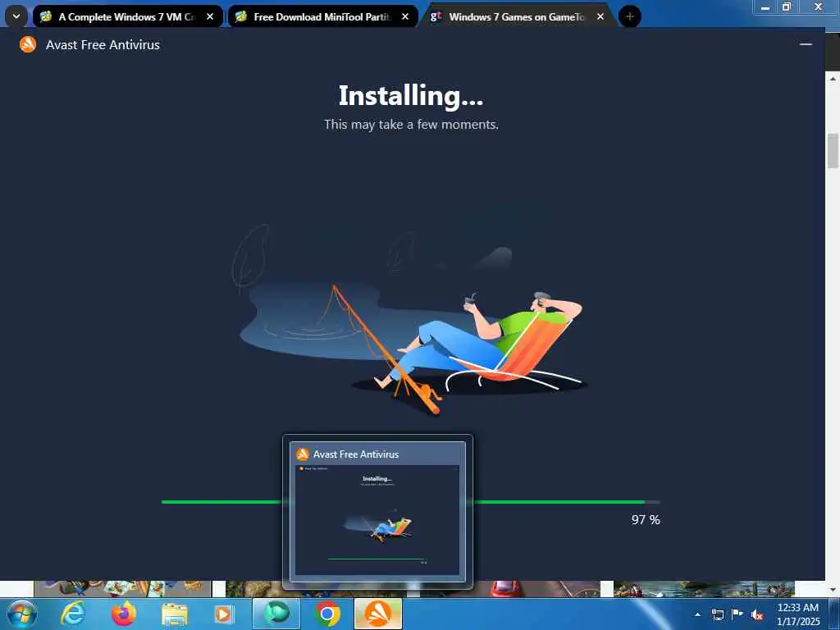Show hidden system tray icons arrow
The height and width of the screenshot is (630, 840).
[697, 614]
